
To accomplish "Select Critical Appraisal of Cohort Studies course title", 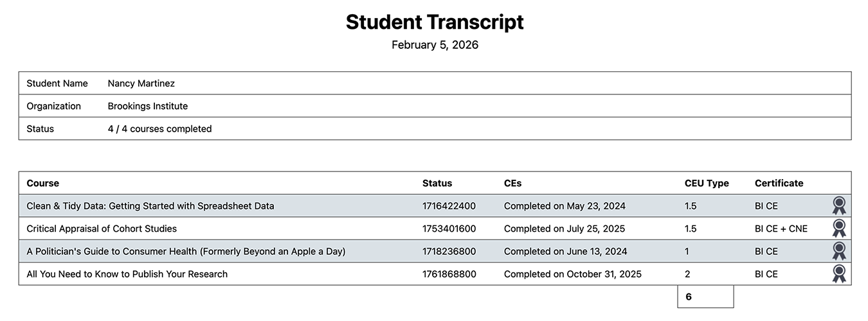I will point(102,229).
